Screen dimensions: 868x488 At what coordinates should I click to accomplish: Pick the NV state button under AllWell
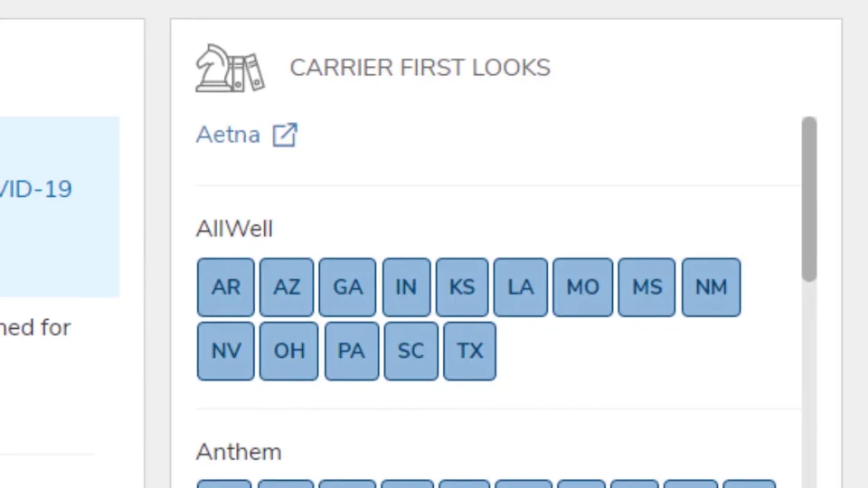[x=226, y=351]
